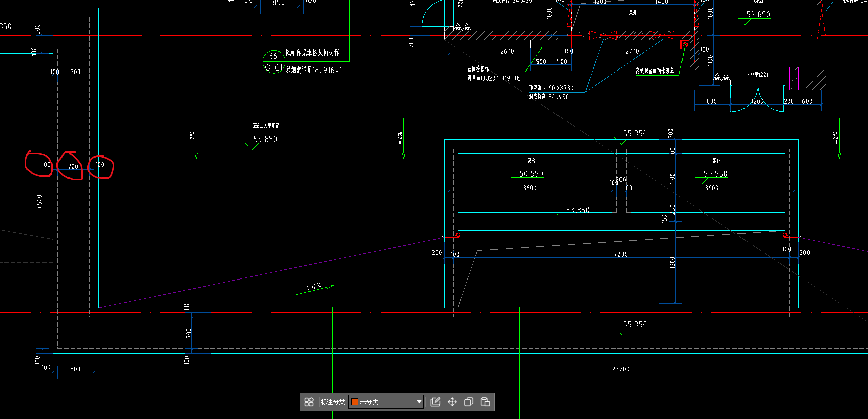868x419 pixels.
Task: Select the move crosshair arrows icon
Action: pyautogui.click(x=452, y=402)
